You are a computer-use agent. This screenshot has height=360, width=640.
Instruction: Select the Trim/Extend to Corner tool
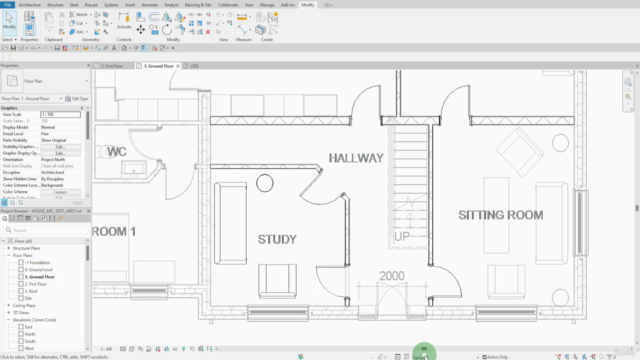click(x=180, y=29)
